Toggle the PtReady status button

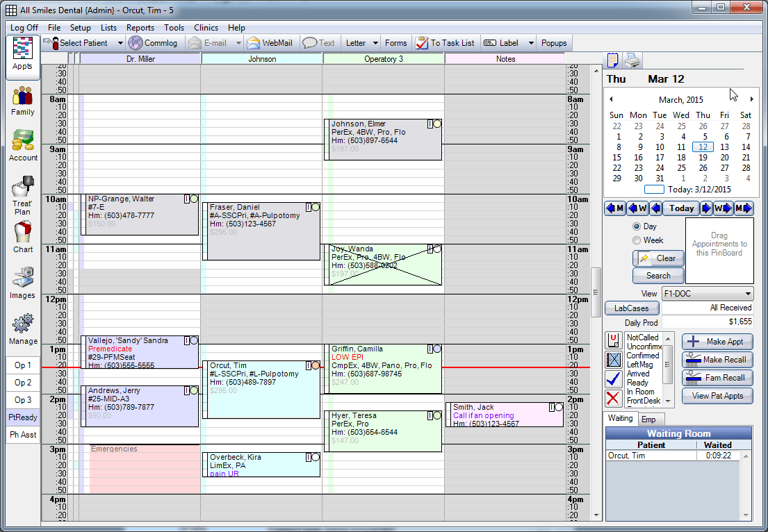(23, 417)
